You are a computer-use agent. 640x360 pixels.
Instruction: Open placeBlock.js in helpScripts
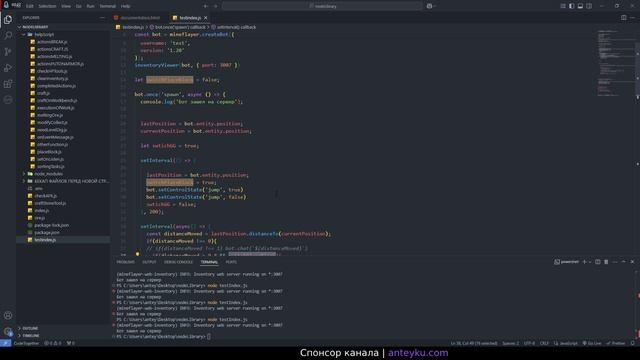[49, 152]
